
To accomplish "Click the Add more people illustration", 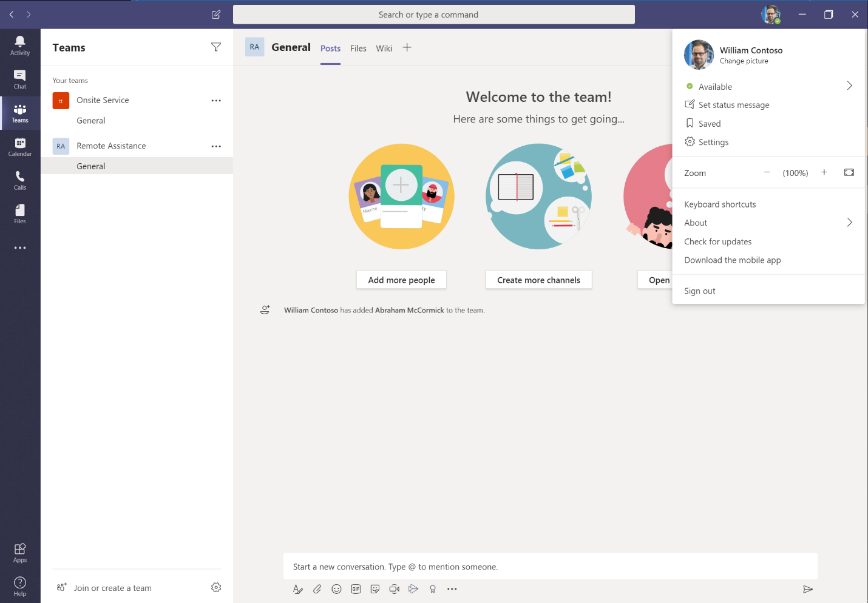I will pos(401,196).
